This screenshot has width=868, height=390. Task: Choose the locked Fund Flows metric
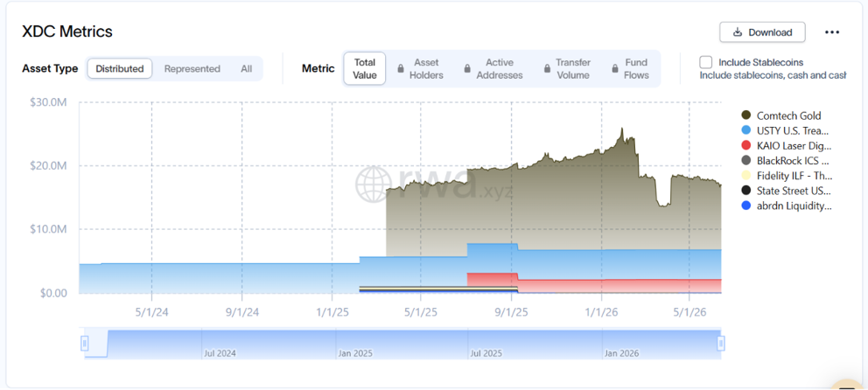(x=631, y=68)
